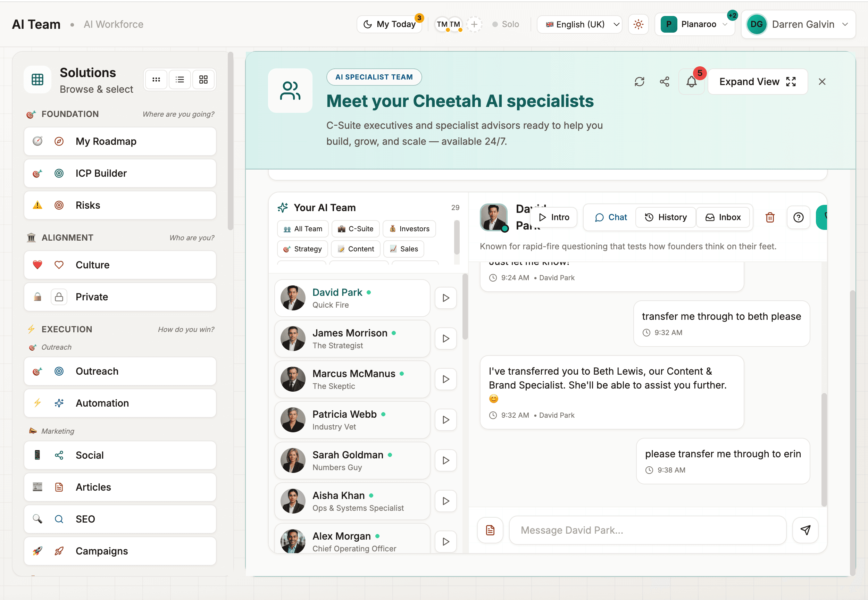The width and height of the screenshot is (868, 600).
Task: Click the share icon in header
Action: tap(664, 82)
